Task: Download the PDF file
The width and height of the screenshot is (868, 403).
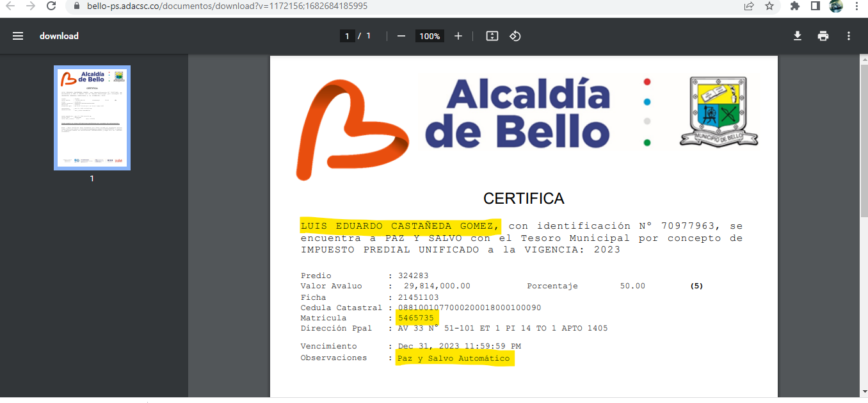Action: click(798, 36)
